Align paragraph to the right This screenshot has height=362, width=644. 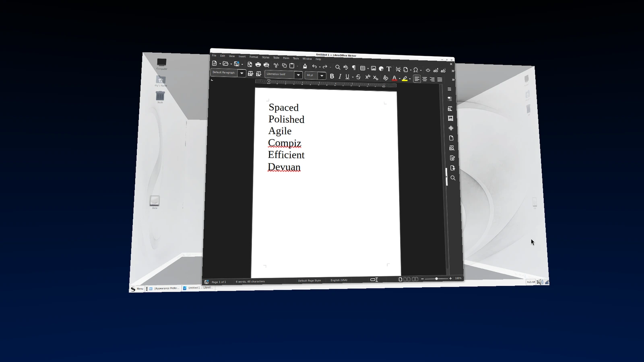click(x=432, y=79)
